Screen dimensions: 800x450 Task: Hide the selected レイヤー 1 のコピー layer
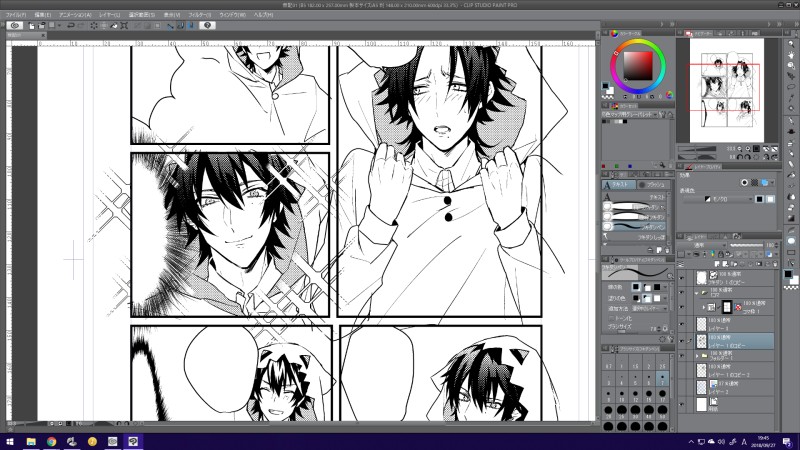[682, 341]
